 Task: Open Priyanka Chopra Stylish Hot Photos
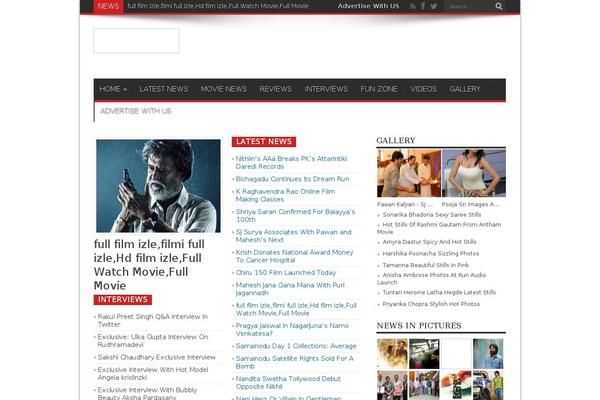[x=431, y=304]
